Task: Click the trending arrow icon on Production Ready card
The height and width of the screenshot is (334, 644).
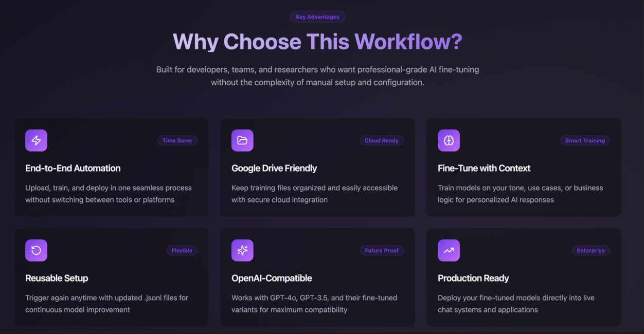Action: pyautogui.click(x=449, y=250)
